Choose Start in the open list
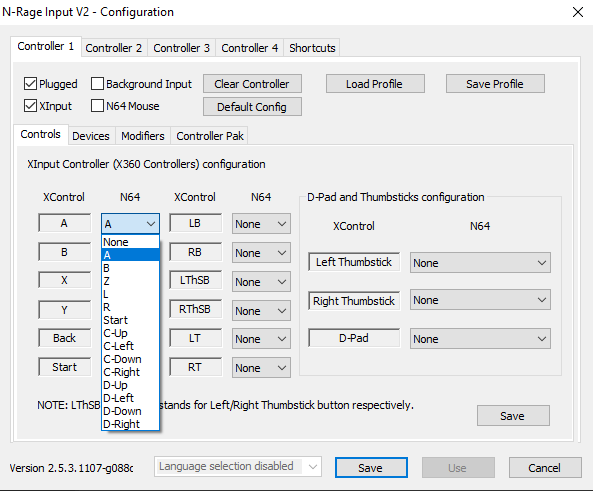The image size is (593, 491). tap(130, 320)
